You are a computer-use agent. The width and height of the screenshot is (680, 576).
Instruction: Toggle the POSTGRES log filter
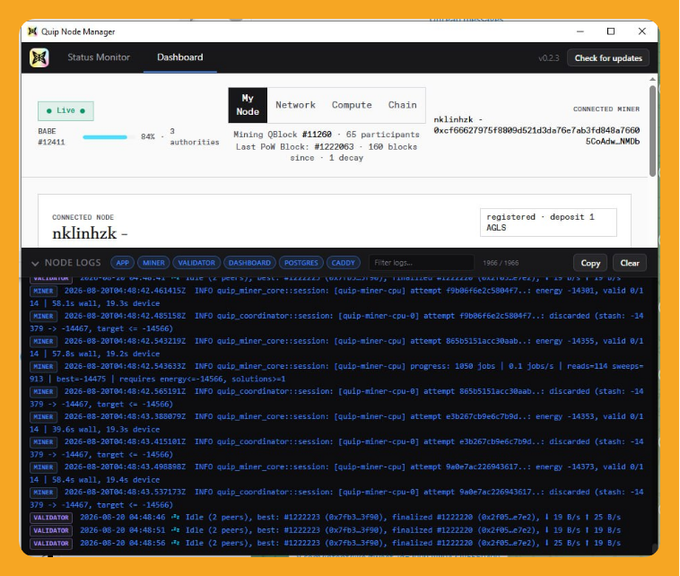pos(301,263)
